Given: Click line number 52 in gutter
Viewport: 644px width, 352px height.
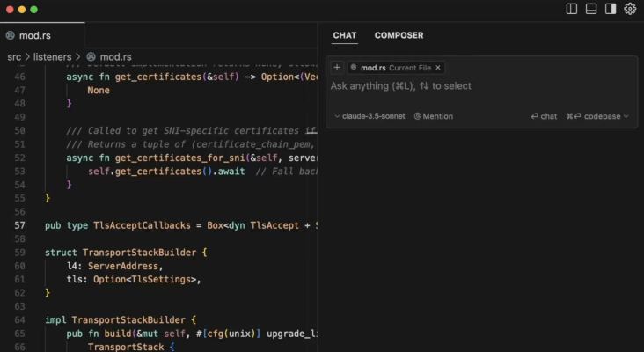Looking at the screenshot, I should [19, 158].
